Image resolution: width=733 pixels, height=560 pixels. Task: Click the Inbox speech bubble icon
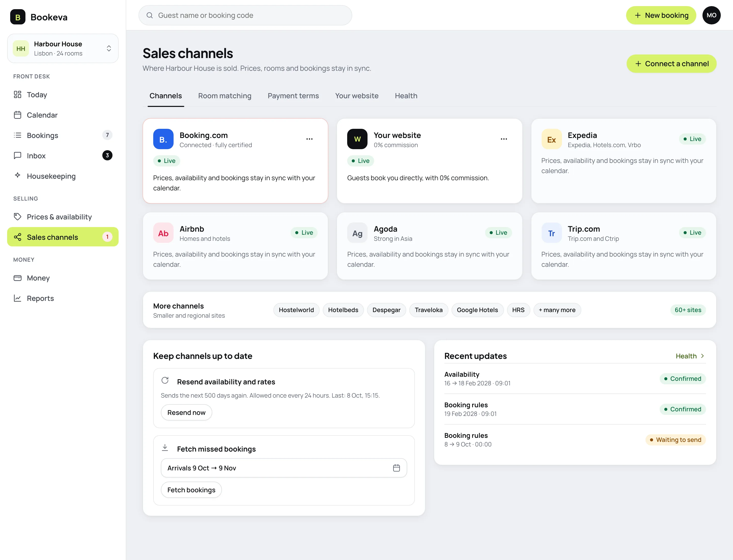(18, 156)
